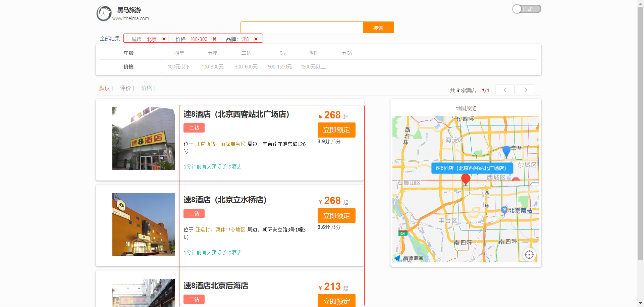Image resolution: width=644 pixels, height=307 pixels.
Task: Click the map locate crosshair button
Action: coord(529,255)
